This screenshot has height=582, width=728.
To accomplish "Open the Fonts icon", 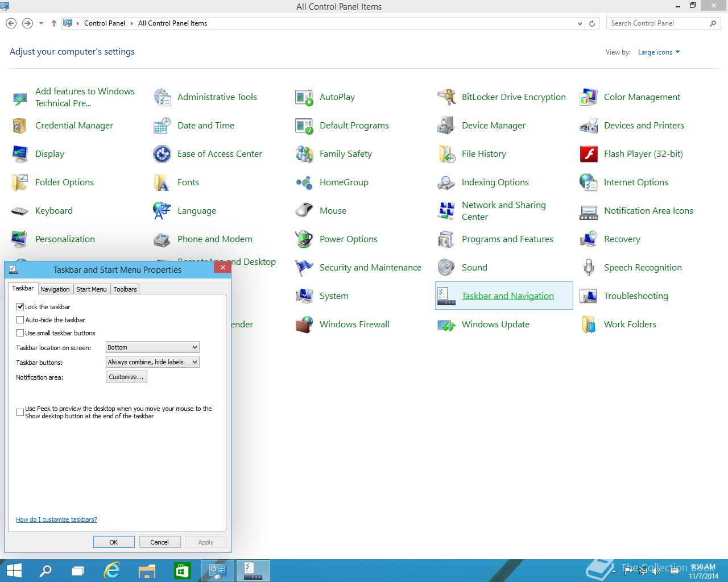I will click(x=162, y=182).
